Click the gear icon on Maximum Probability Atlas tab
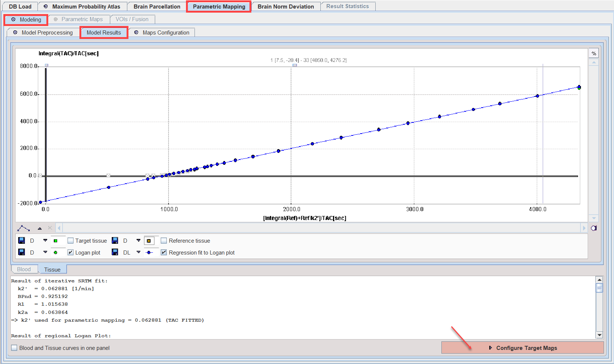Viewport: 614px width, 364px height. (x=46, y=6)
